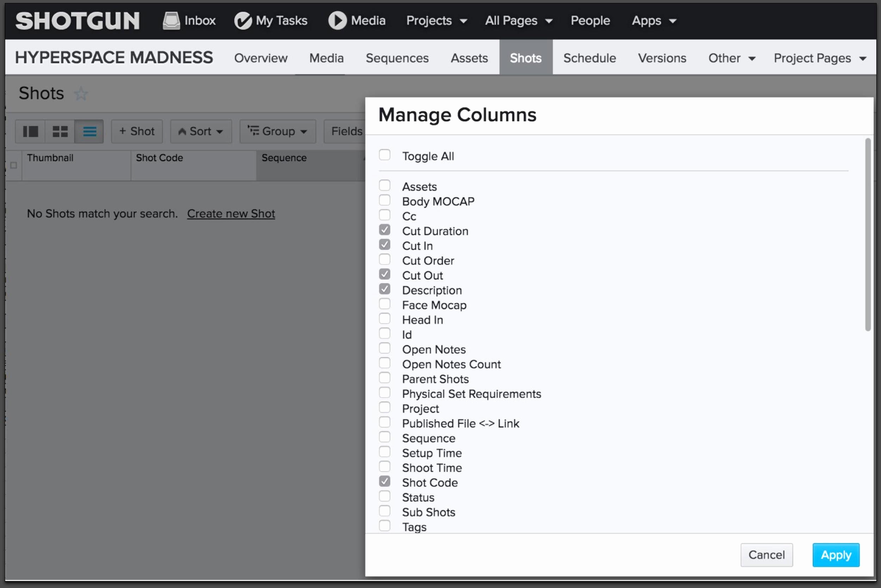
Task: Favorite the Shots page star
Action: click(81, 93)
